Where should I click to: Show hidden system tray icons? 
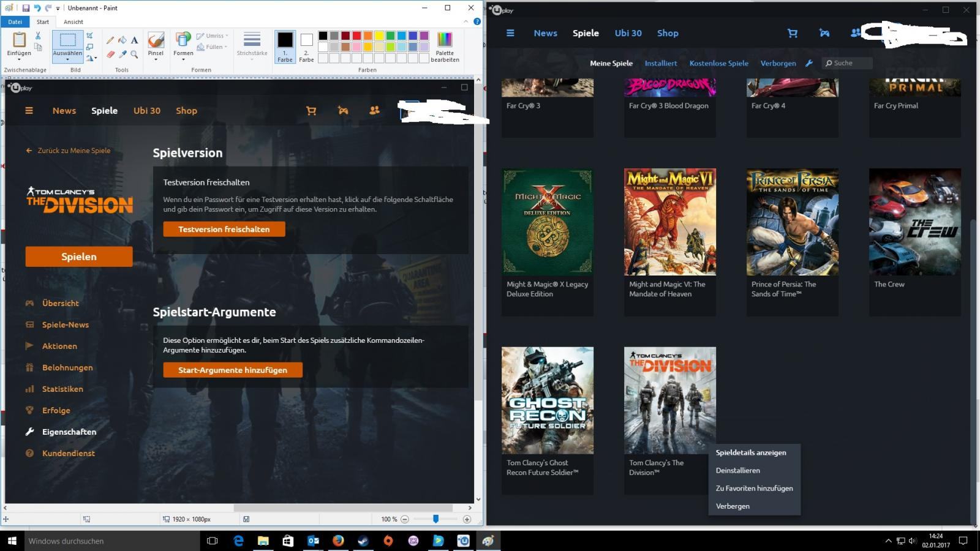tap(889, 541)
